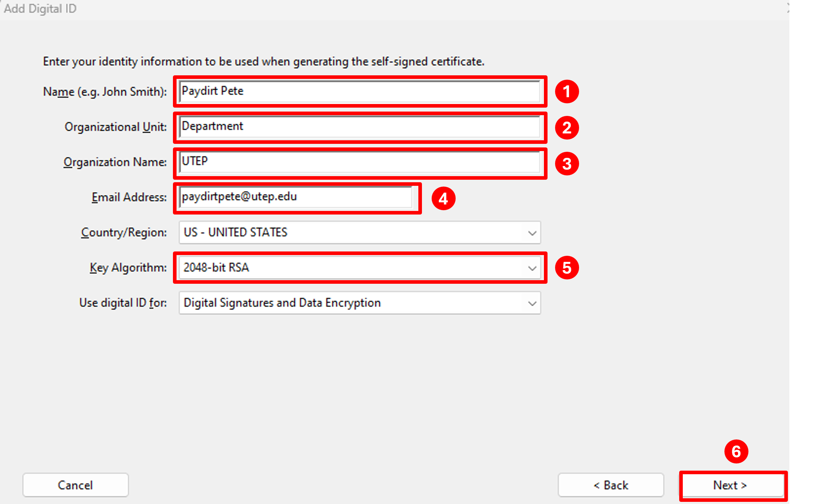
Task: Expand the Key Algorithm dropdown
Action: pyautogui.click(x=360, y=268)
